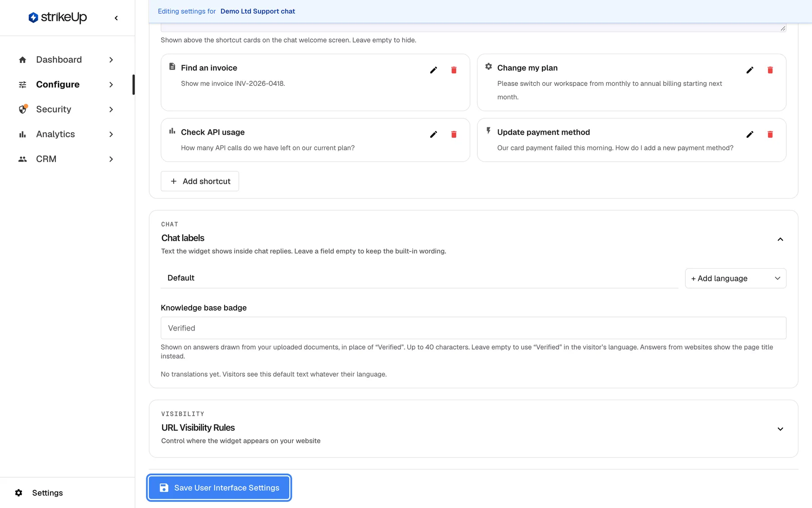The image size is (812, 508).
Task: Click the bolt icon on Update payment method
Action: click(489, 131)
